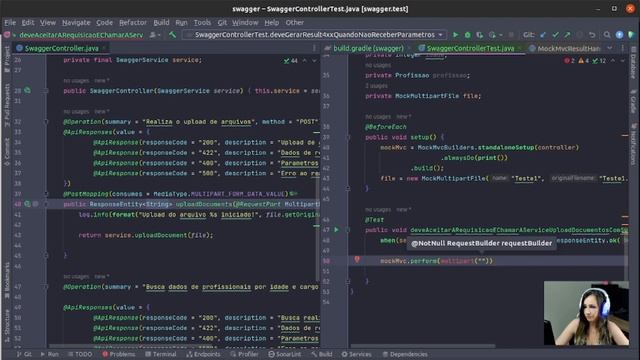Click the Git commit checkmark icon

click(555, 35)
